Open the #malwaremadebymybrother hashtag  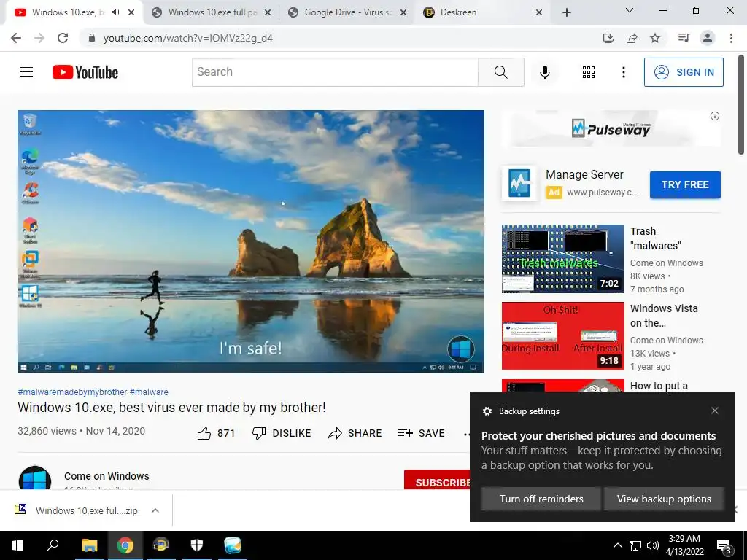click(72, 392)
